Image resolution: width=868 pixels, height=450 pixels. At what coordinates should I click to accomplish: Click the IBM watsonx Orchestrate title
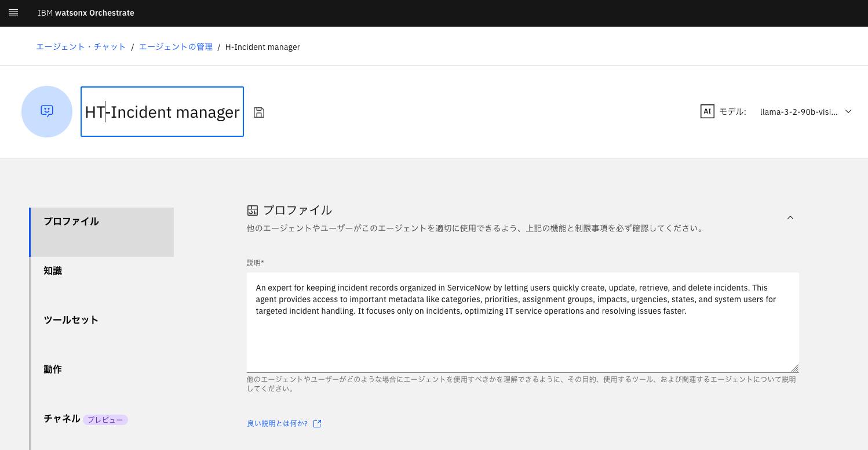86,13
